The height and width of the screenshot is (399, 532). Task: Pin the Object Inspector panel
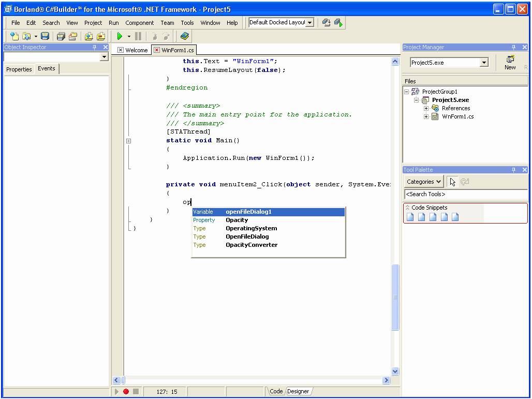(x=94, y=47)
